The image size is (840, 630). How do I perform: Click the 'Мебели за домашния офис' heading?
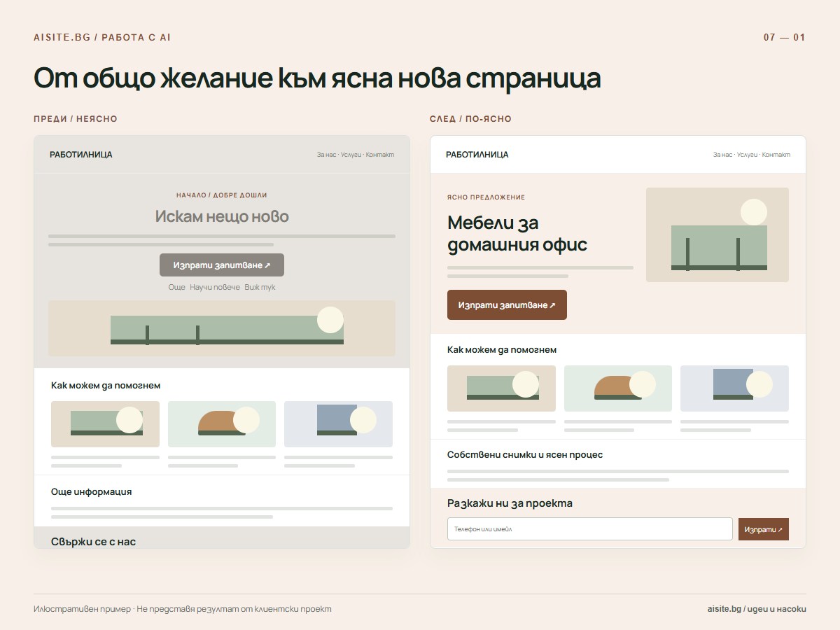pos(517,234)
